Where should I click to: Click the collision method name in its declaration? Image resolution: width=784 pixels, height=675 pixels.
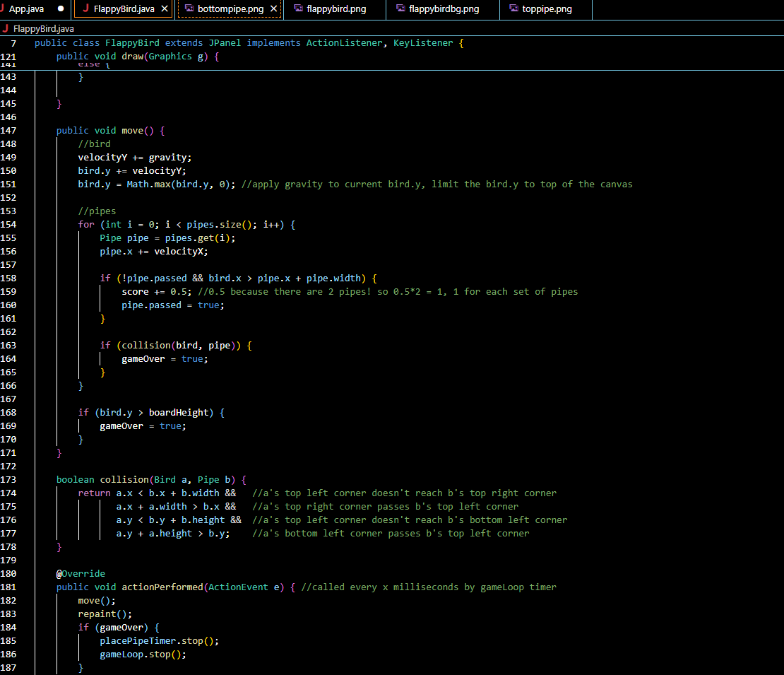tap(124, 480)
